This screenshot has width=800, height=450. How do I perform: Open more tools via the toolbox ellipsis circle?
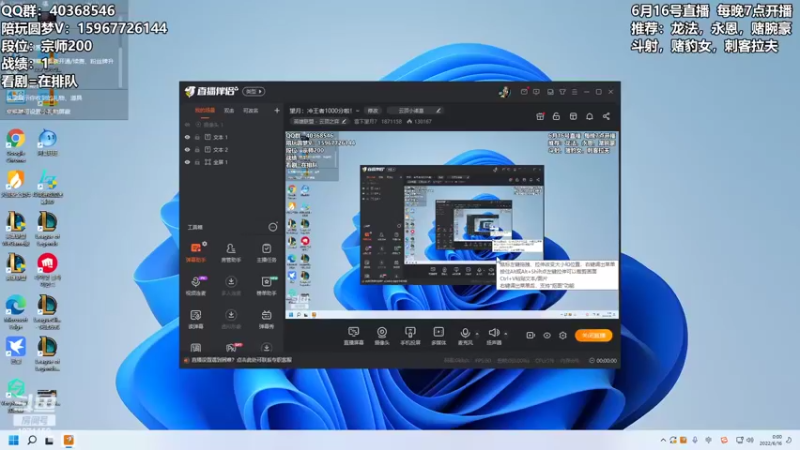tap(273, 227)
